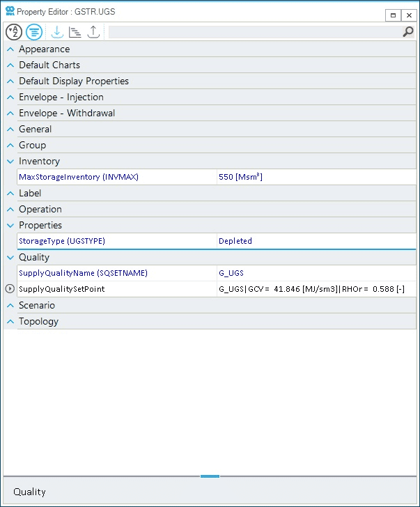This screenshot has height=507, width=420.
Task: Click into the property search field
Action: 255,32
